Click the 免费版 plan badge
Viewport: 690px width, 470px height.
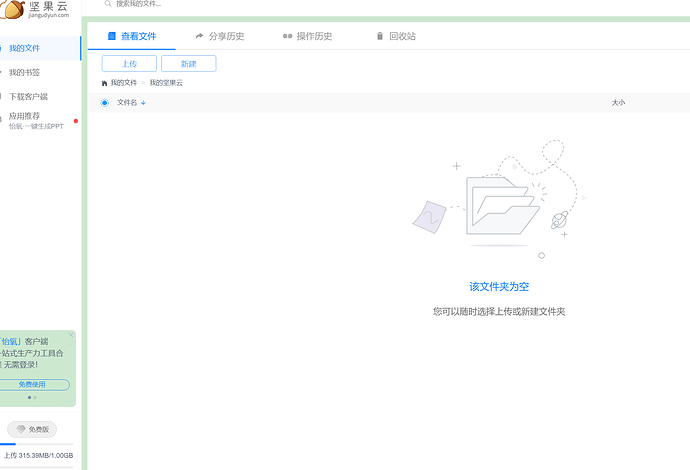point(32,429)
